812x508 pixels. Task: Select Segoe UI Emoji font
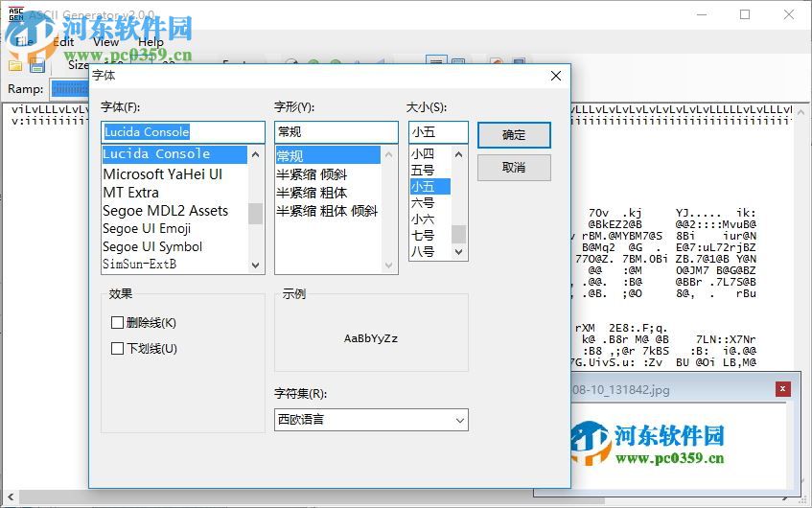(x=174, y=228)
